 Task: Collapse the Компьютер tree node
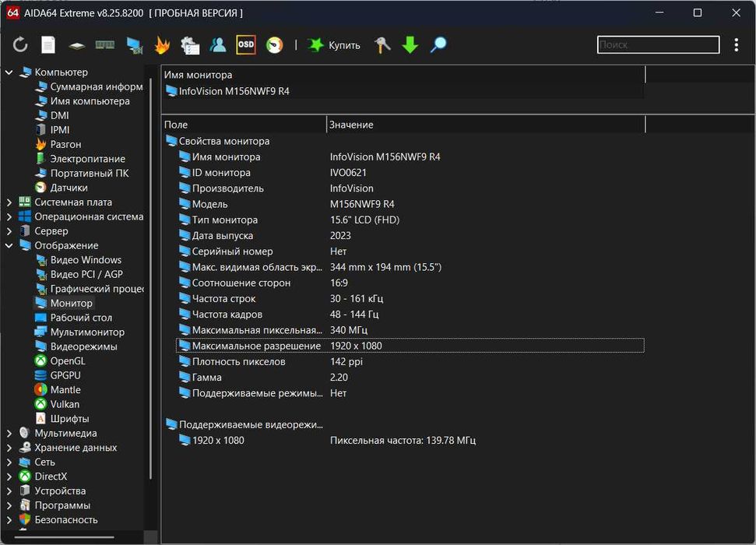tap(9, 72)
